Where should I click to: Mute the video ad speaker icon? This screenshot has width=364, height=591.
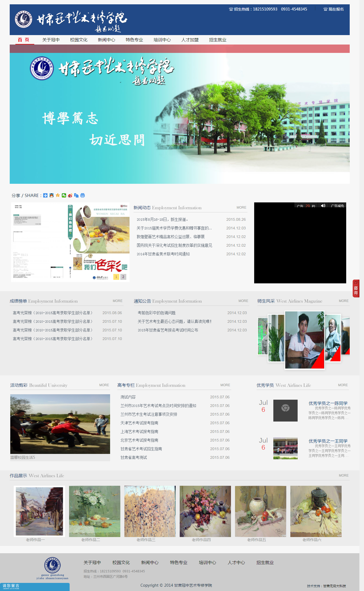point(323,206)
